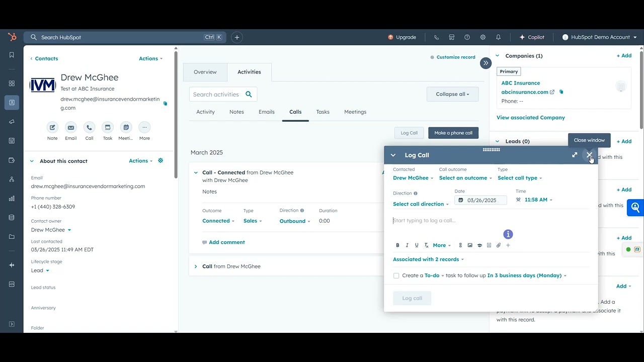Open the Settings gear in top bar
This screenshot has width=644, height=362.
(483, 37)
